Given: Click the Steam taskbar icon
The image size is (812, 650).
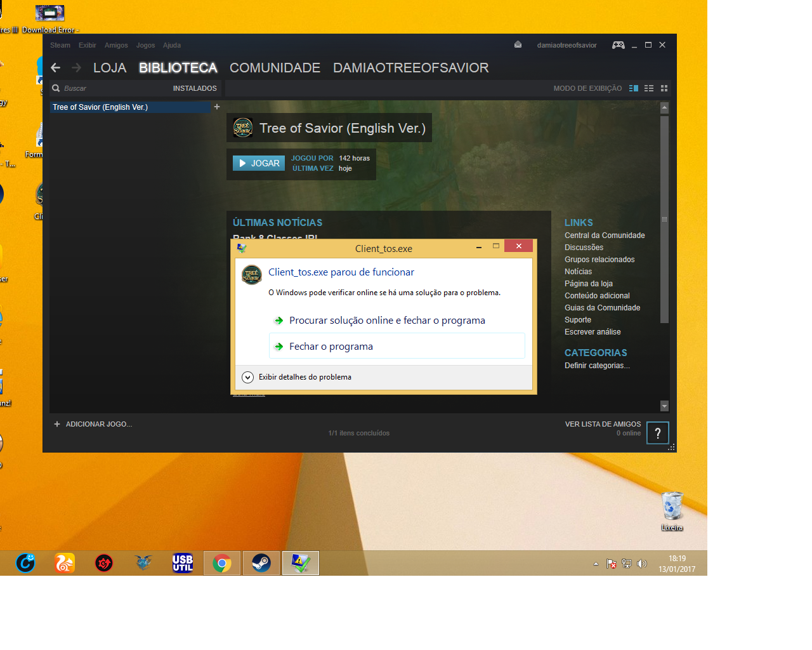Looking at the screenshot, I should [261, 563].
